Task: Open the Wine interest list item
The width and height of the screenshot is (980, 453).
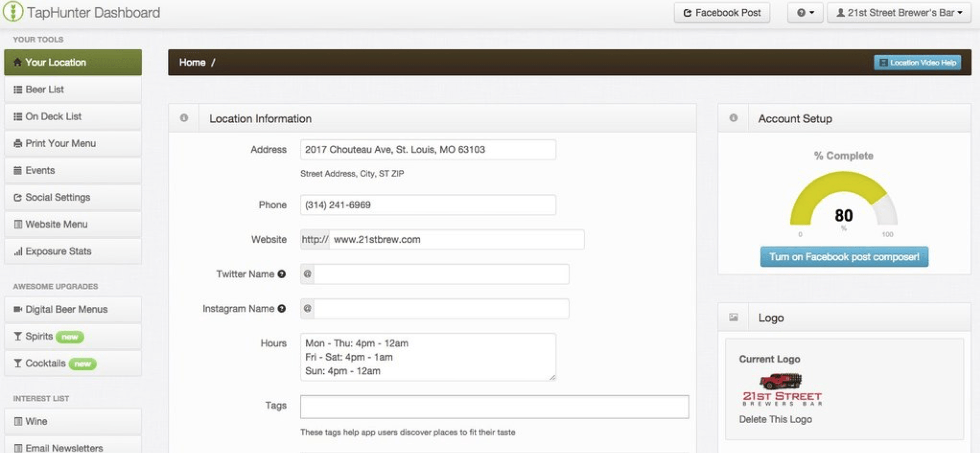Action: (73, 421)
